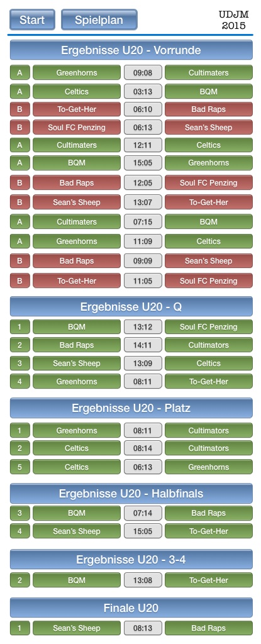Click badge 5 in the Platz section
Image resolution: width=261 pixels, height=644 pixels.
19,467
